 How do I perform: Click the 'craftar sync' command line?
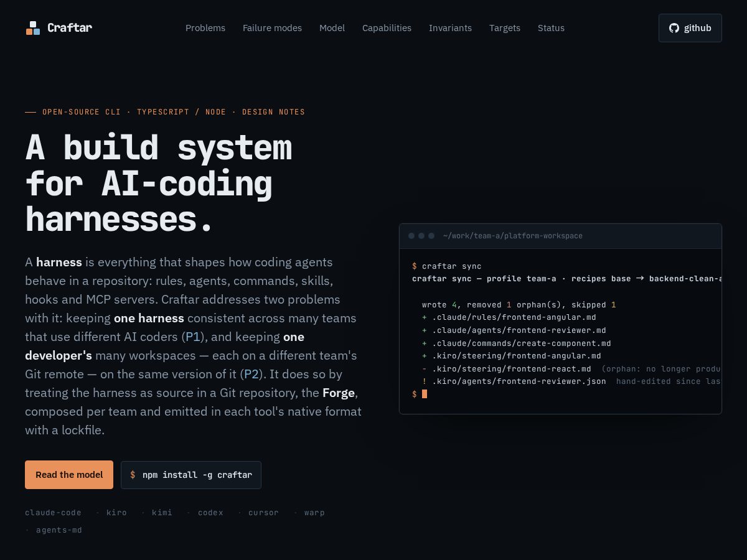[x=447, y=266]
